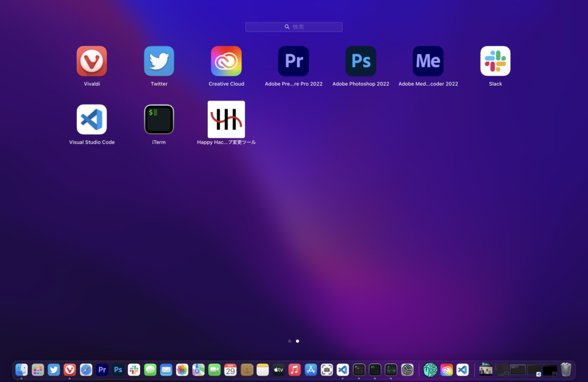This screenshot has width=588, height=382.
Task: Click the "Visual Studio Code" label text
Action: [92, 142]
